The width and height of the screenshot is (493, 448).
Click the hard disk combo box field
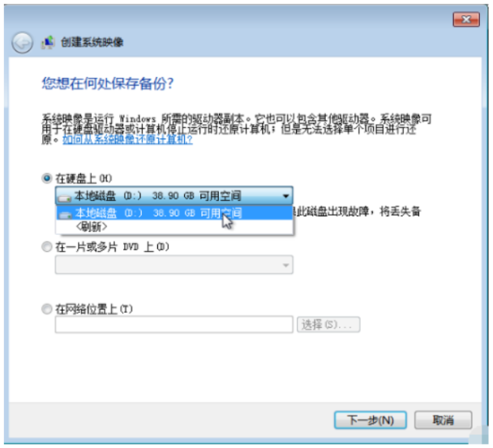[x=174, y=196]
